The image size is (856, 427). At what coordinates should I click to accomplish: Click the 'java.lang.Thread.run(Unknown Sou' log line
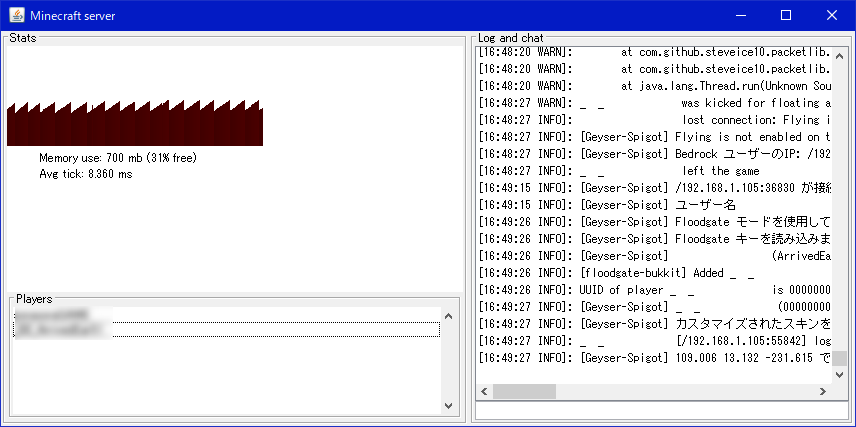(655, 86)
